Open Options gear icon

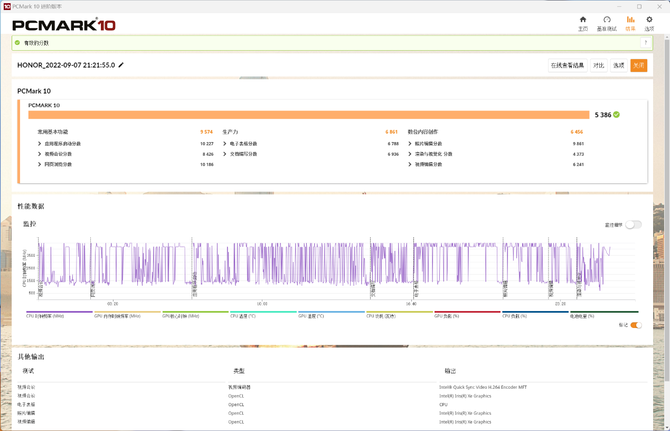(649, 22)
